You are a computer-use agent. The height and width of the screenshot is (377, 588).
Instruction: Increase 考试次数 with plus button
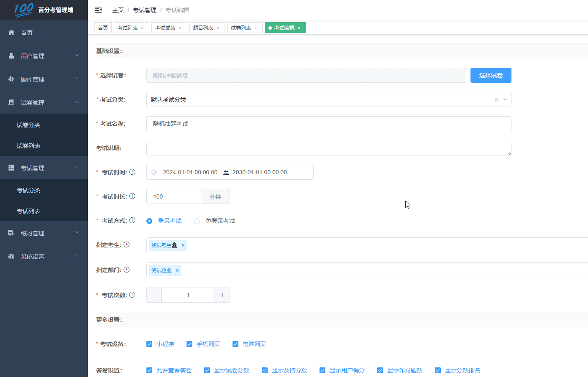(222, 295)
